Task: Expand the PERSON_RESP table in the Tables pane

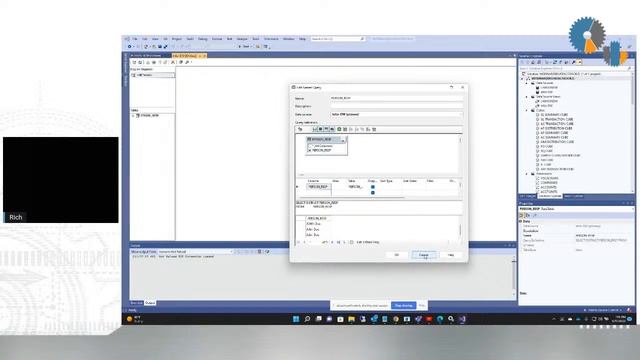Action: click(x=133, y=116)
